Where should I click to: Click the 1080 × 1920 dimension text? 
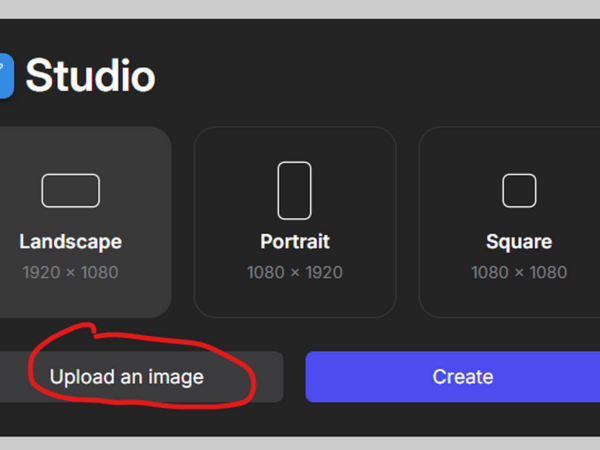(294, 272)
